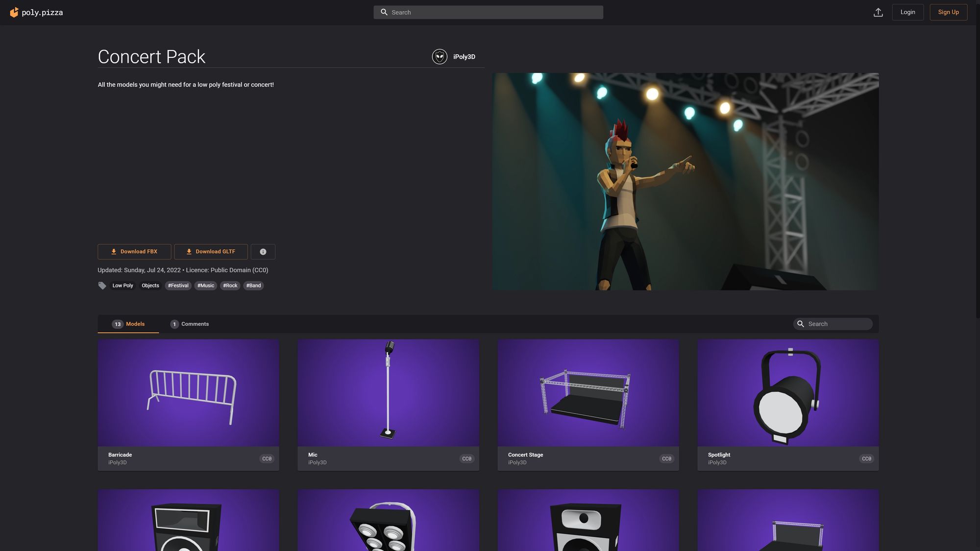The height and width of the screenshot is (551, 980).
Task: Click the CC0 badge on Spotlight card
Action: point(866,459)
